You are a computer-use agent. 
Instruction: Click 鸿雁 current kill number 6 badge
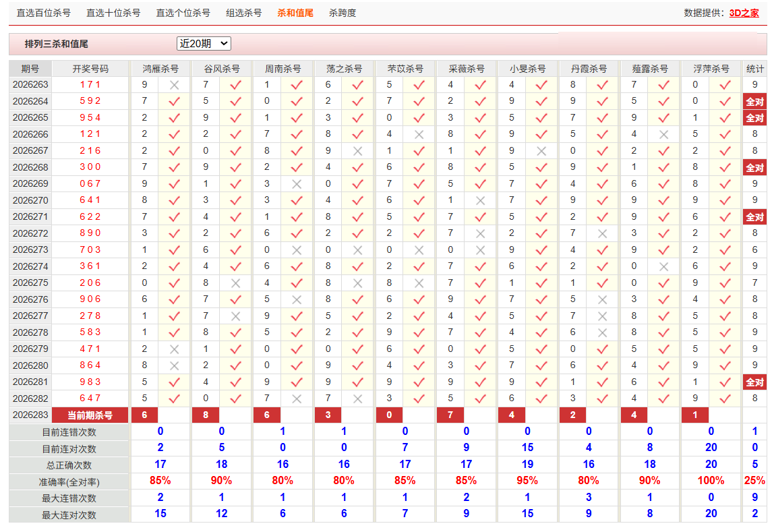(x=144, y=415)
